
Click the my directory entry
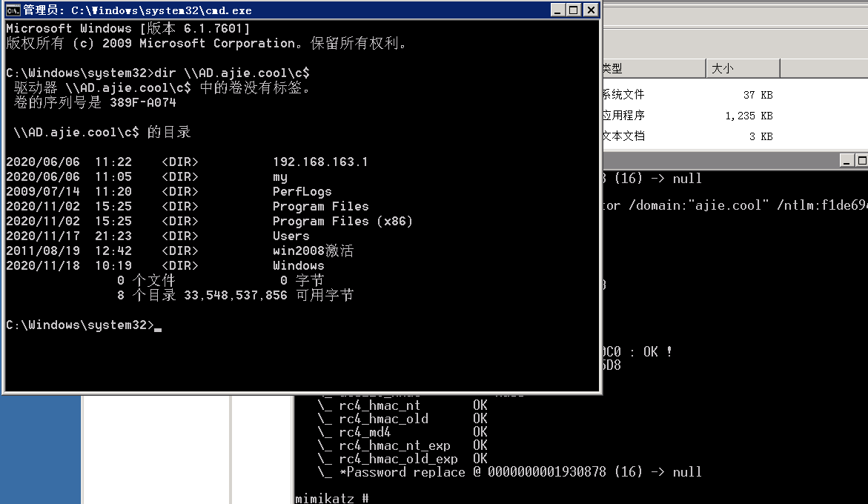coord(279,178)
